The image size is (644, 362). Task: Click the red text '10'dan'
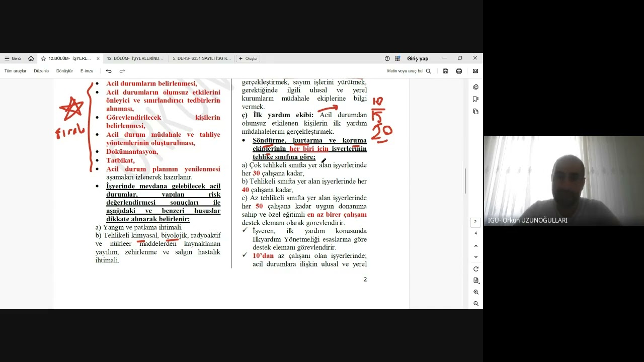coord(263,256)
